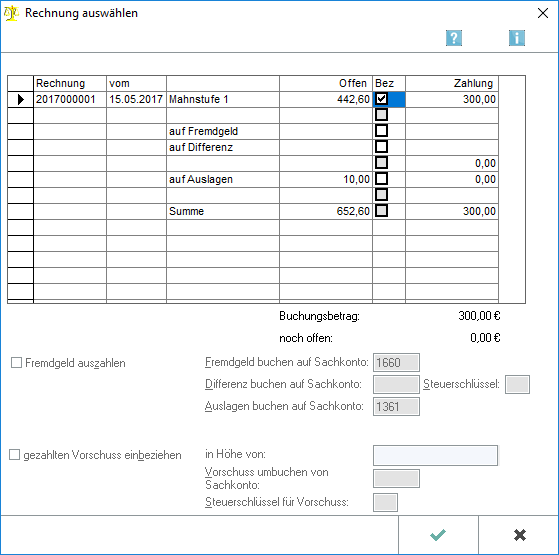Viewport: 559px width, 555px height.
Task: Tick the 'auf Fremdgeld' Bez checkbox
Action: 381,131
